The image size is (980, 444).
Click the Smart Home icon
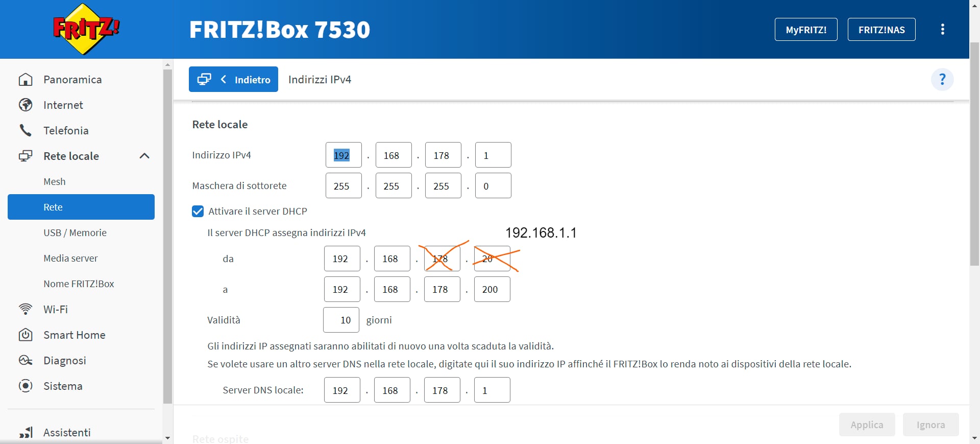coord(26,335)
